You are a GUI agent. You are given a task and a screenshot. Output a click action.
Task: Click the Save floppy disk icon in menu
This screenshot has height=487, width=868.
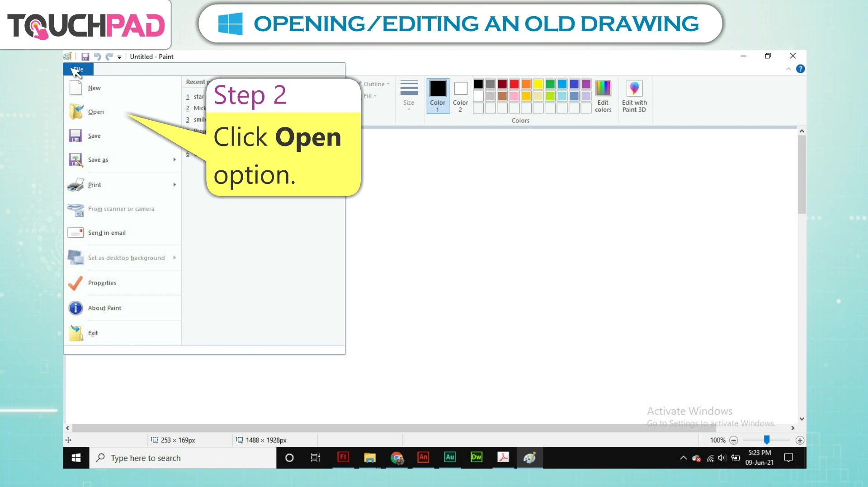click(75, 136)
